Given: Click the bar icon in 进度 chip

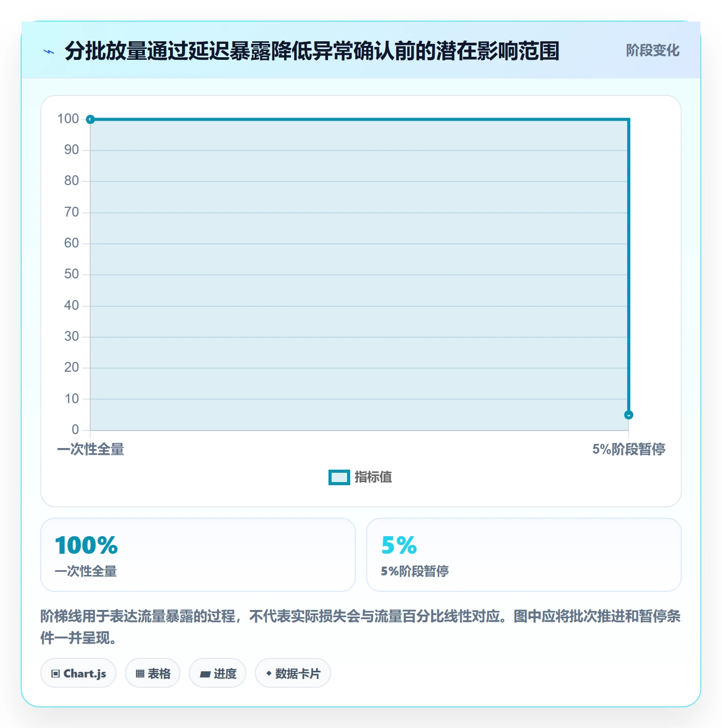Looking at the screenshot, I should click(205, 674).
